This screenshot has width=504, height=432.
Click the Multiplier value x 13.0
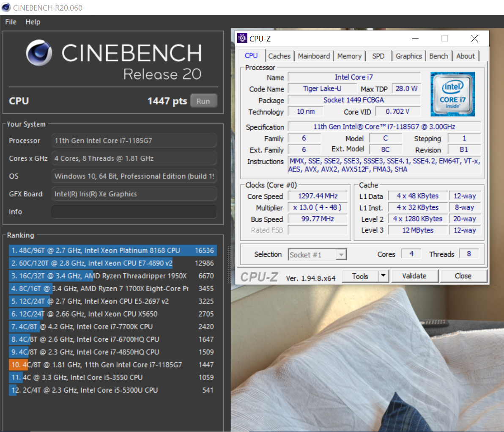(318, 207)
